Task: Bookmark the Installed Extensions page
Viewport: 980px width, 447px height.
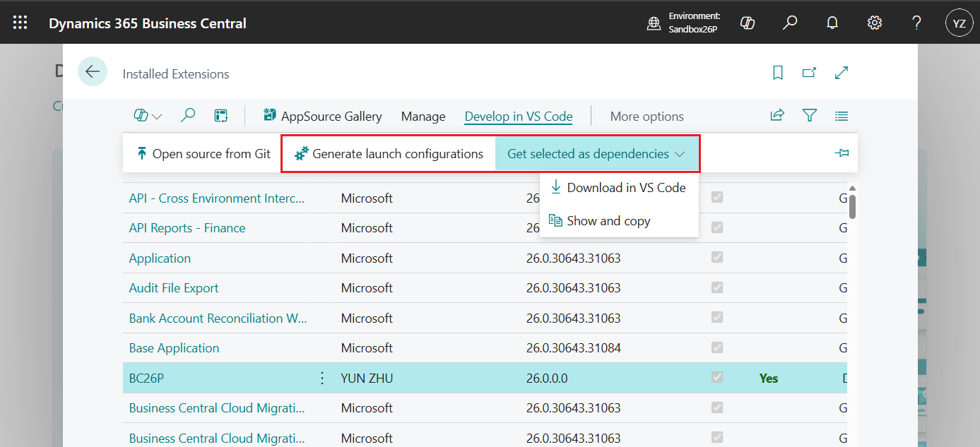Action: click(x=777, y=73)
